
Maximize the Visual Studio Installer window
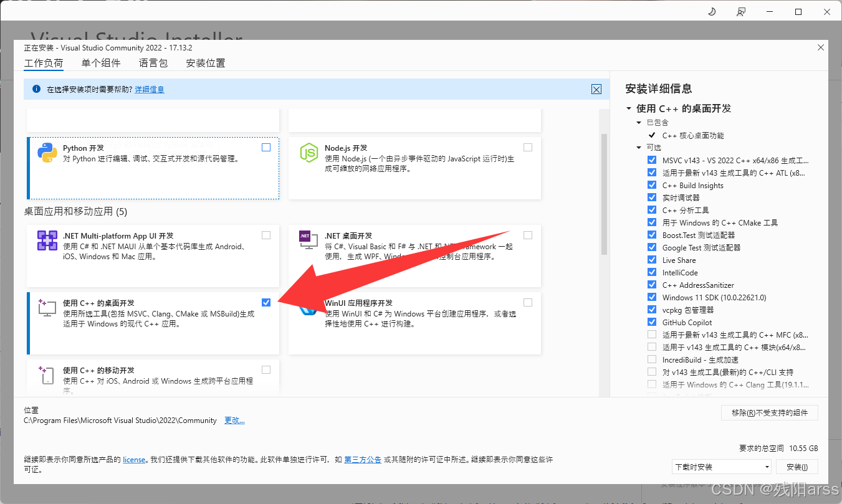[798, 12]
